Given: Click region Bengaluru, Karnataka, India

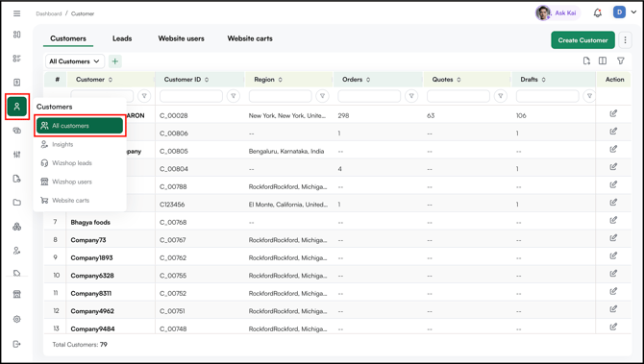Looking at the screenshot, I should click(x=286, y=151).
